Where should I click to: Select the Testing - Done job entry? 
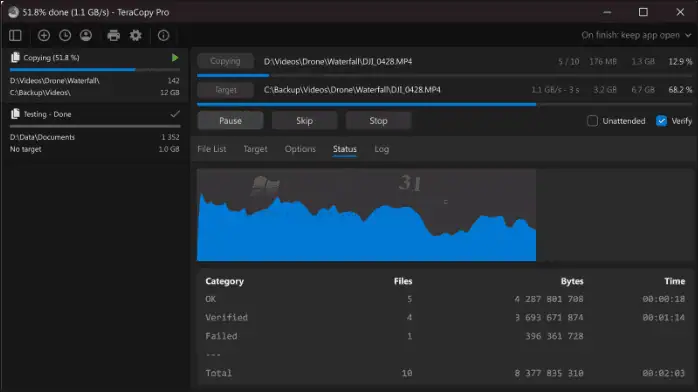pyautogui.click(x=95, y=114)
